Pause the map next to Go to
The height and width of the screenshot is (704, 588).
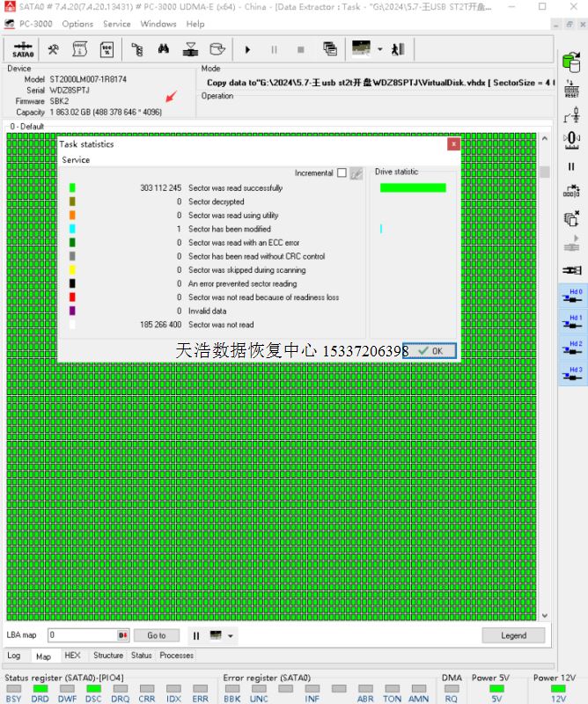(196, 635)
